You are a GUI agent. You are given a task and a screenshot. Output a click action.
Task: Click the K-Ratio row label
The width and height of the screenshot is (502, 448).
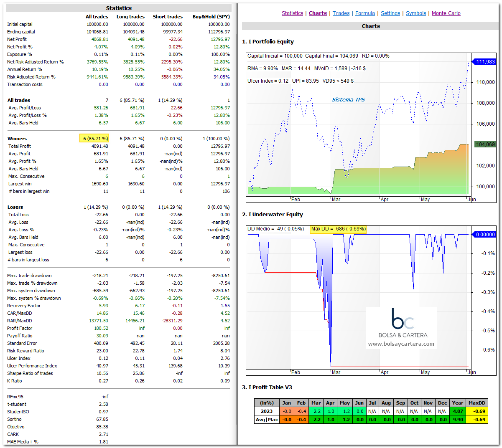tap(15, 381)
